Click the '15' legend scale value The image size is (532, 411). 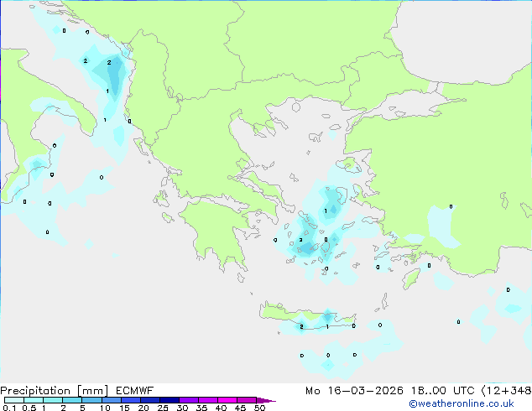point(124,408)
